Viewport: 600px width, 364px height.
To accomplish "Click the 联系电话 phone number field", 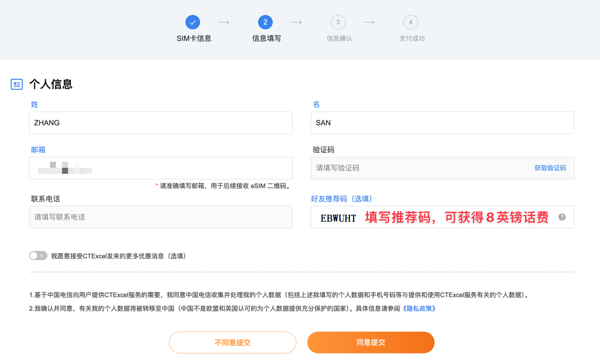I will (160, 217).
